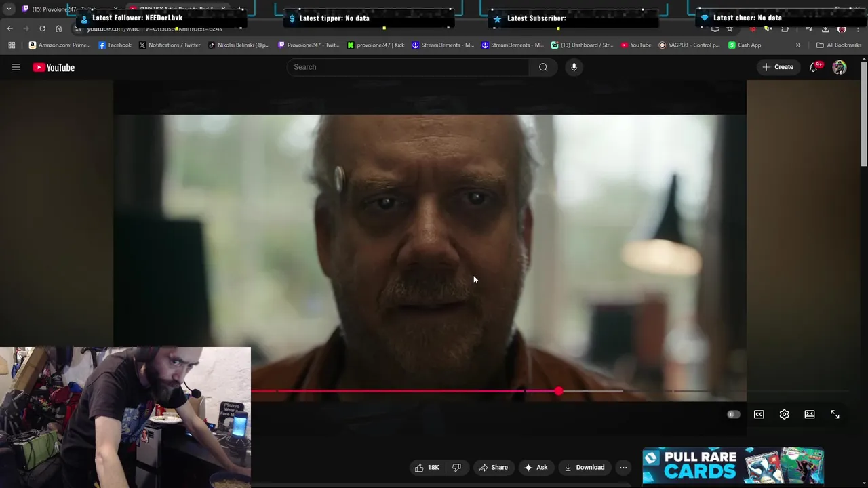This screenshot has height=488, width=868.
Task: Start voice search with microphone icon
Action: (x=574, y=67)
